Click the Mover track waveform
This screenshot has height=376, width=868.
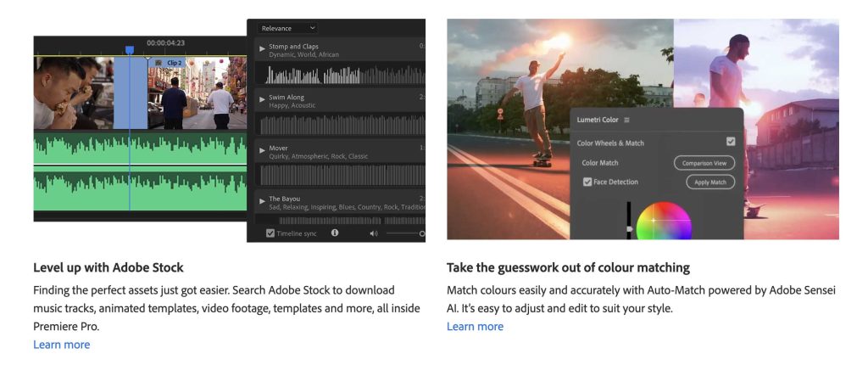(340, 175)
